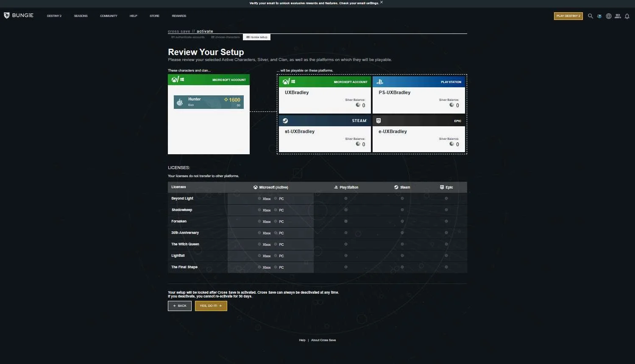Click the Beyond Light license name

tap(182, 198)
